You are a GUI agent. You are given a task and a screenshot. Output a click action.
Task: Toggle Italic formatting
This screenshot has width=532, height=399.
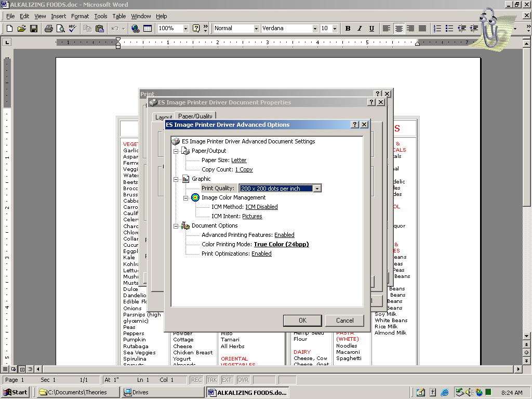(x=360, y=29)
